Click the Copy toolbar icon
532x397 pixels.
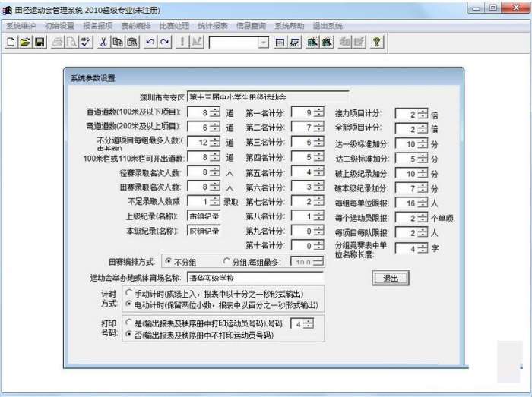pos(118,42)
